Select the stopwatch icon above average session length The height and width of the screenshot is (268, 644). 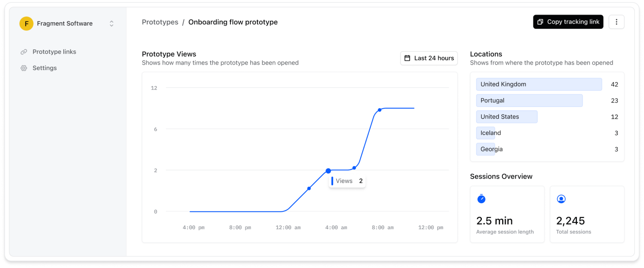click(481, 199)
